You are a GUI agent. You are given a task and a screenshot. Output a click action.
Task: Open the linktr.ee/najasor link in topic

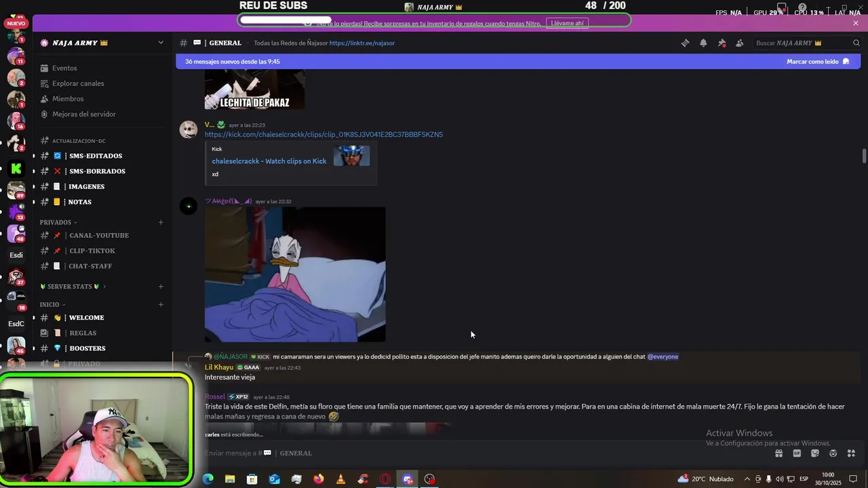tap(362, 43)
